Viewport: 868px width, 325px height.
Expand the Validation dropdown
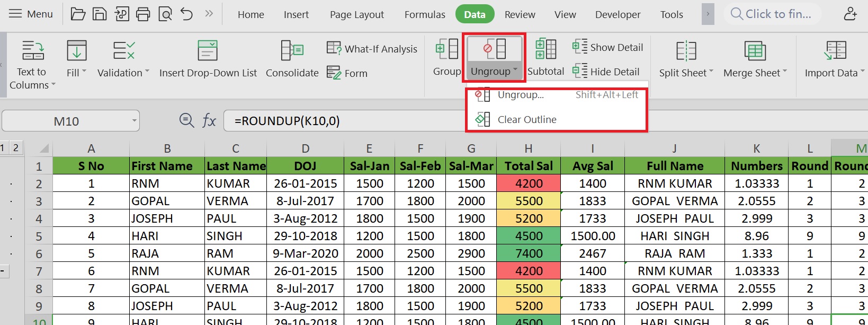coord(147,72)
